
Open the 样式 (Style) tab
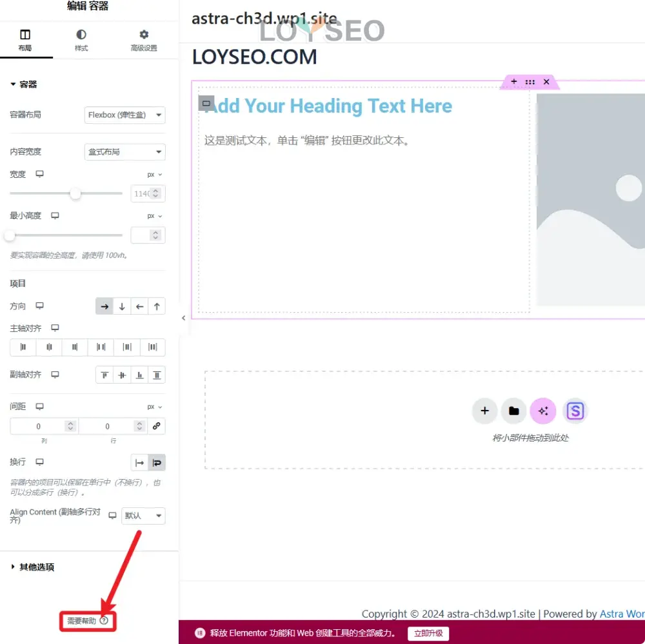click(81, 40)
